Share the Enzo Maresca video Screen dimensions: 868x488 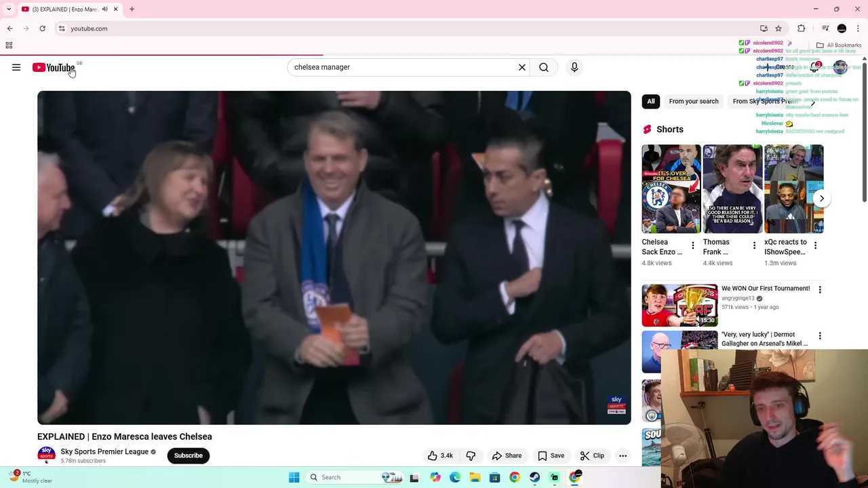pos(507,455)
